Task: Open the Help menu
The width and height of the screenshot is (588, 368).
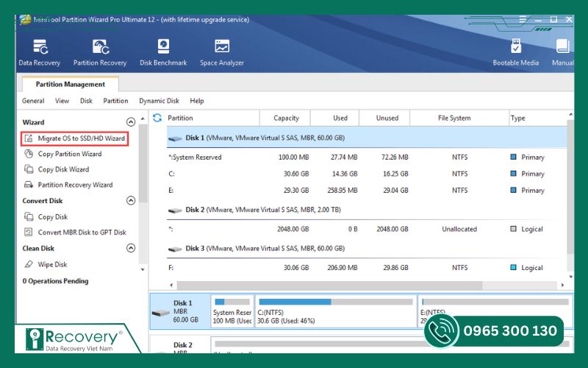Action: pos(197,101)
